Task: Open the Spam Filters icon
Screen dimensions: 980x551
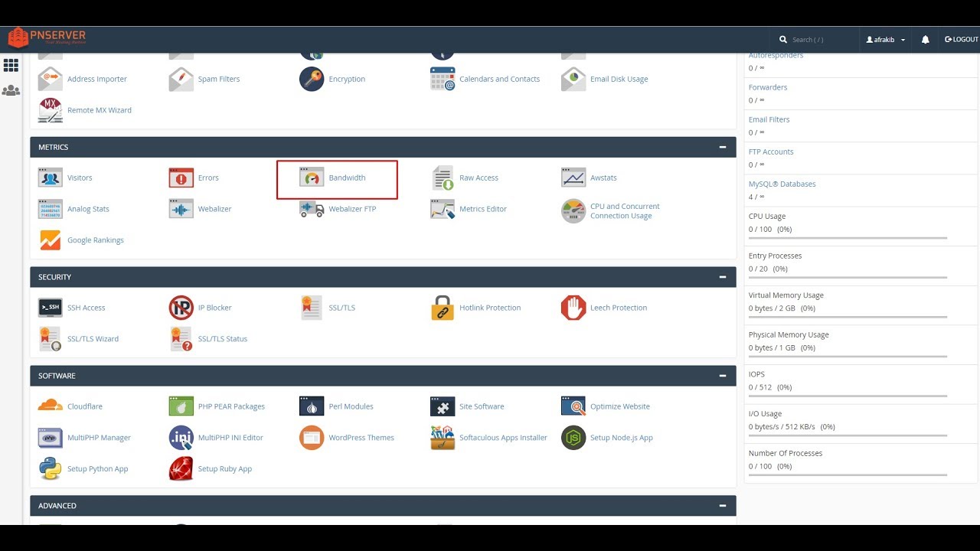Action: (181, 79)
